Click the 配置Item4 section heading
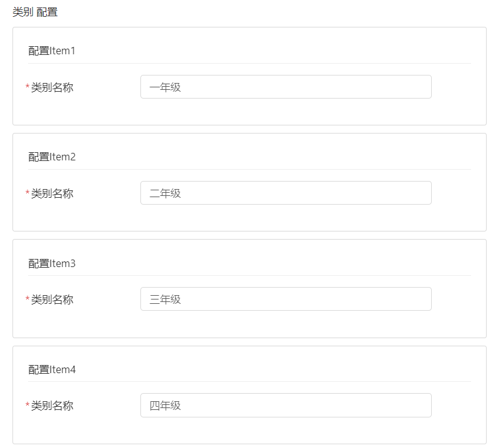Viewport: 501px width, 448px height. [x=52, y=369]
